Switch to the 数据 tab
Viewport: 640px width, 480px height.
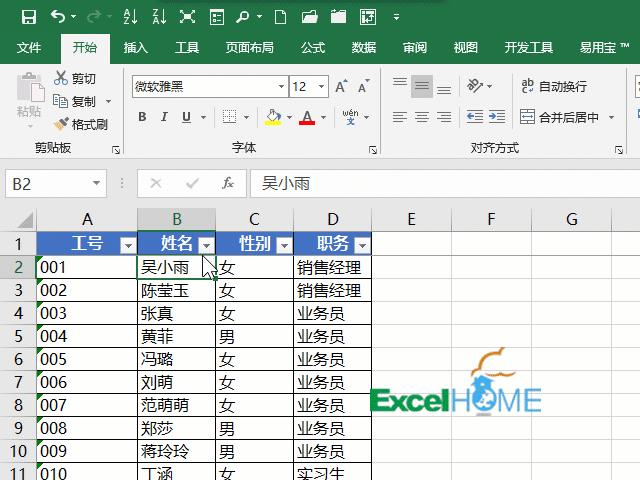(x=364, y=48)
